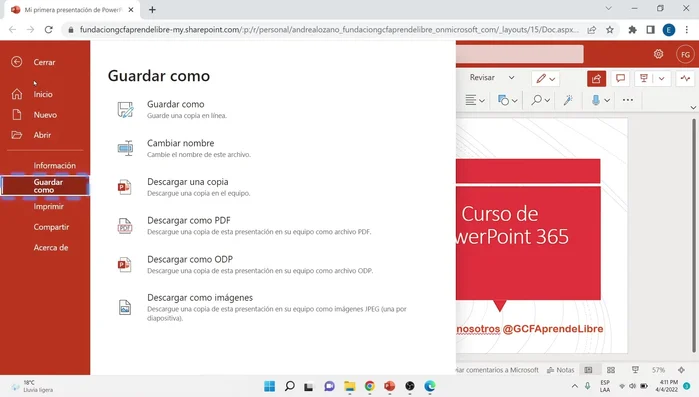Image resolution: width=699 pixels, height=397 pixels.
Task: Open Compartir in the sidebar
Action: pyautogui.click(x=51, y=227)
